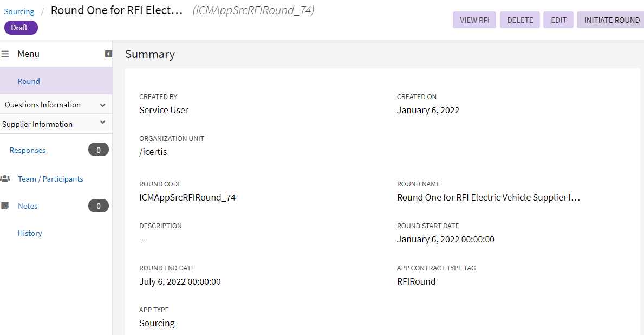Click the Responses count badge

tap(98, 150)
